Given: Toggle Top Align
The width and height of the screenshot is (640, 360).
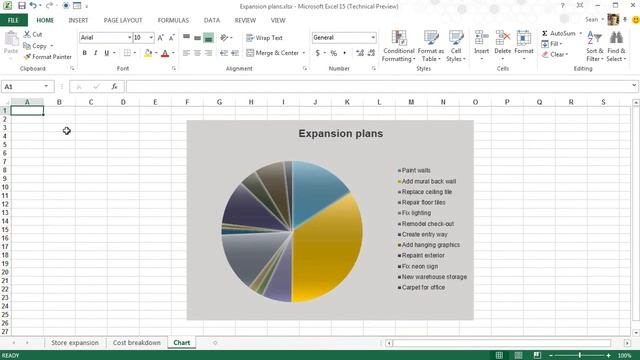Looking at the screenshot, I should point(187,38).
